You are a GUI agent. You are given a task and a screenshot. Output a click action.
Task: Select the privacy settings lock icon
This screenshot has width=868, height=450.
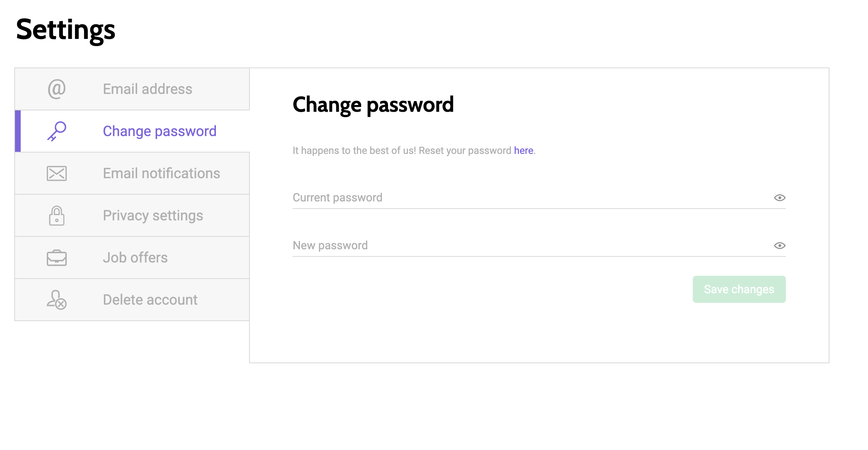coord(56,215)
